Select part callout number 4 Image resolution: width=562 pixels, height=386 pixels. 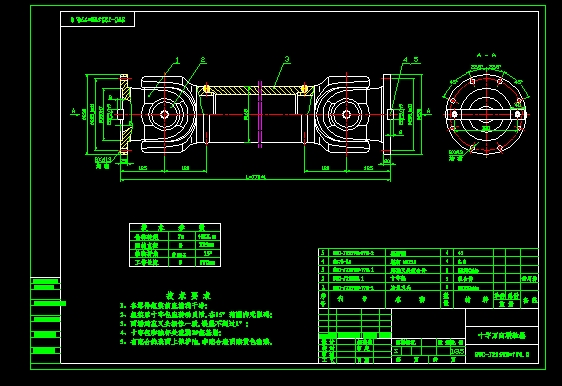(405, 60)
